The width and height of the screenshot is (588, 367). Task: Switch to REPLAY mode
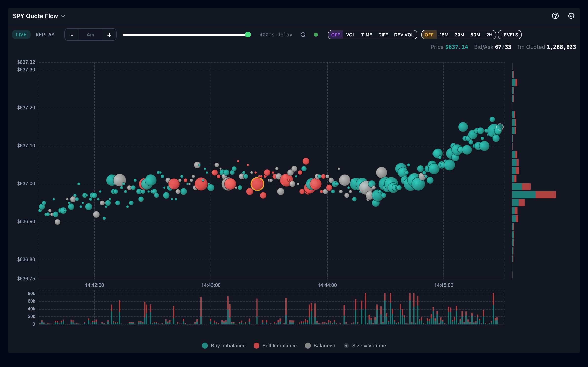point(45,35)
